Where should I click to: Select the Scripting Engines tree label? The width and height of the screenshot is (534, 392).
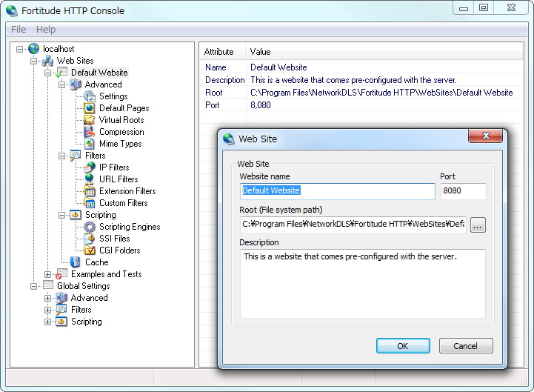pyautogui.click(x=130, y=227)
